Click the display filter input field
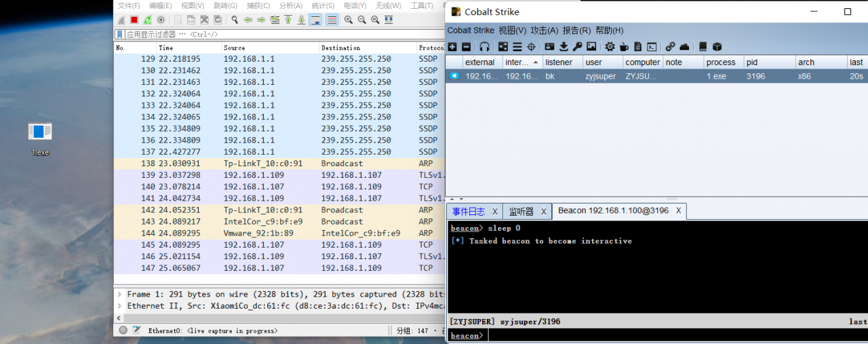The height and width of the screenshot is (344, 868). [x=271, y=34]
